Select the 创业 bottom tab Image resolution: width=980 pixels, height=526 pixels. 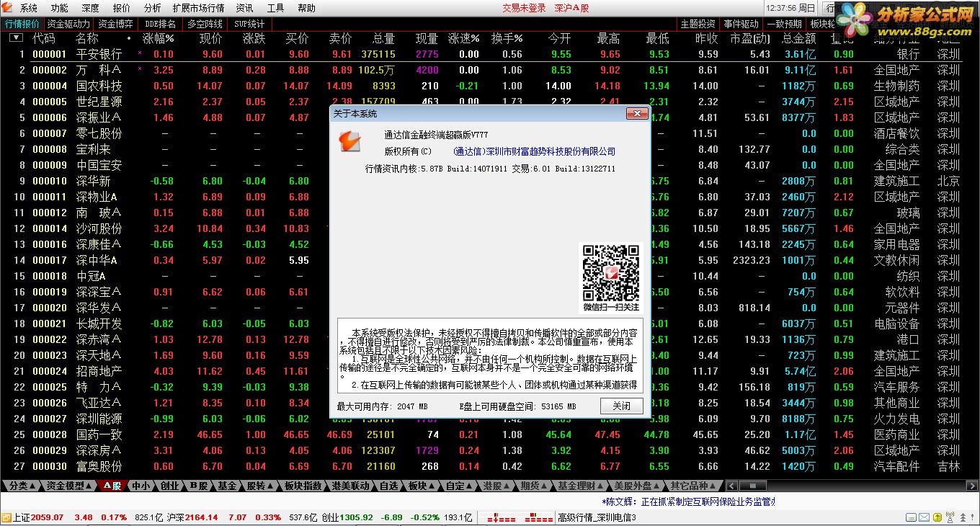tap(169, 486)
